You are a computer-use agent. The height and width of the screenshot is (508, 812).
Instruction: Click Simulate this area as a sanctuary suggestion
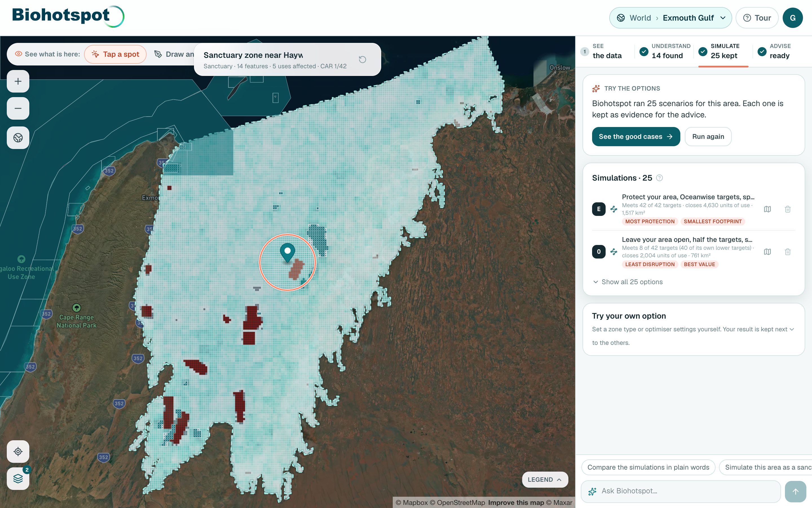pos(765,467)
